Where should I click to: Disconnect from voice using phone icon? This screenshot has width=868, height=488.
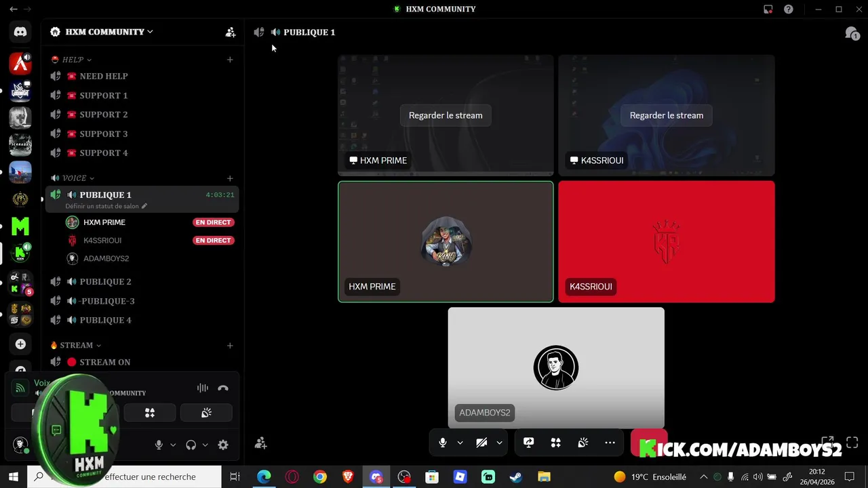223,388
